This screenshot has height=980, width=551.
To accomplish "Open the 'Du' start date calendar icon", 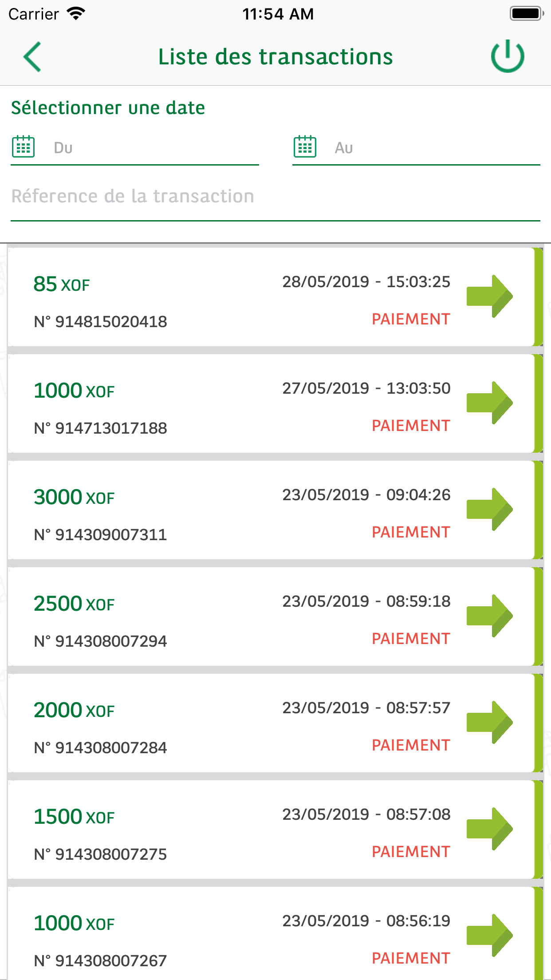I will click(x=23, y=146).
